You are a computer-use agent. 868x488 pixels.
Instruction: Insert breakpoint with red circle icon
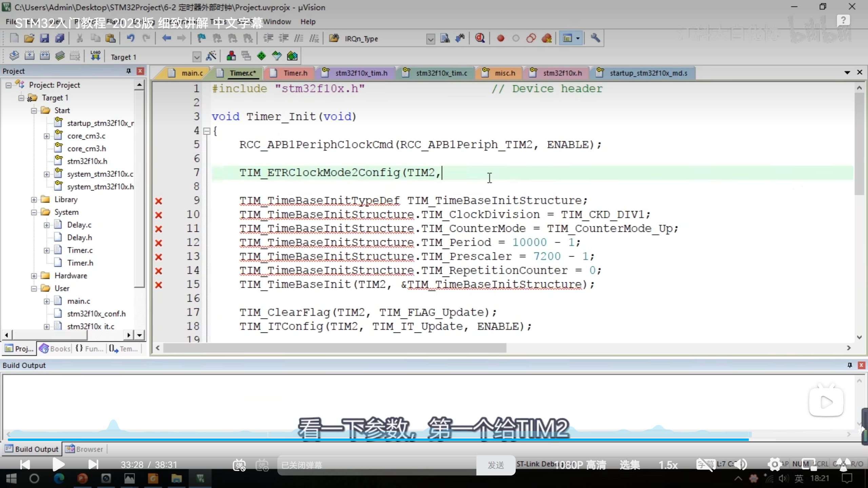500,38
